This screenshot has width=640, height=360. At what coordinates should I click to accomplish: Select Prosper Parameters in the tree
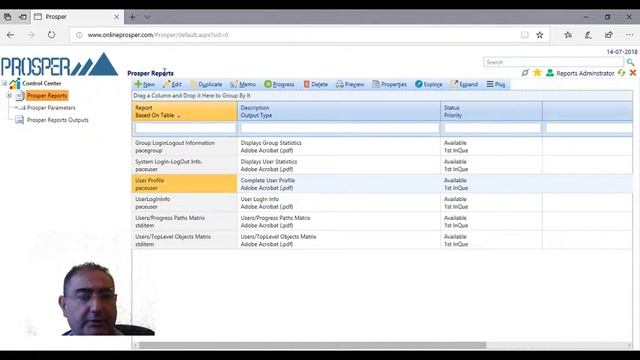click(51, 108)
